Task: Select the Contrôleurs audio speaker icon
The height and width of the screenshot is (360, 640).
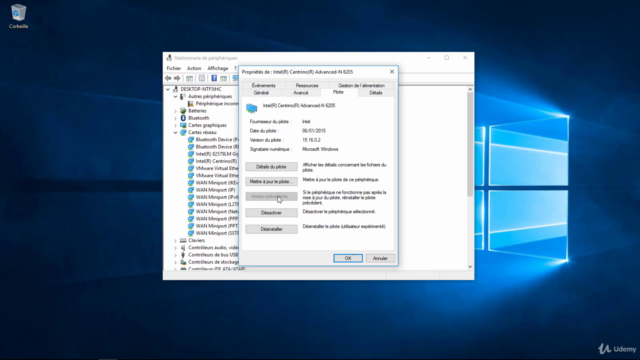Action: click(183, 247)
